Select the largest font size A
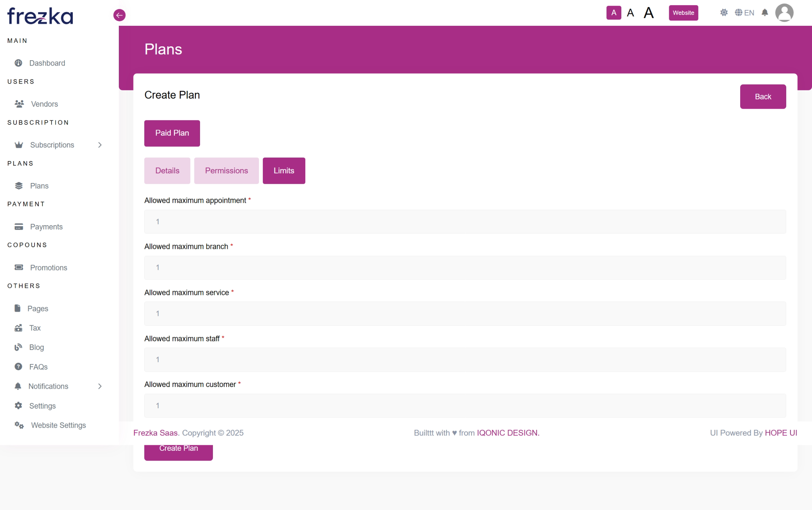 pyautogui.click(x=649, y=13)
